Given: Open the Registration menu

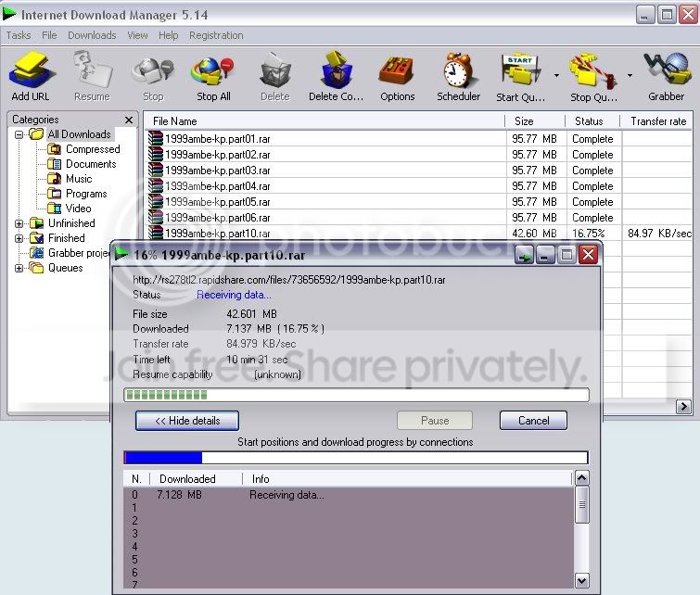Looking at the screenshot, I should point(216,35).
